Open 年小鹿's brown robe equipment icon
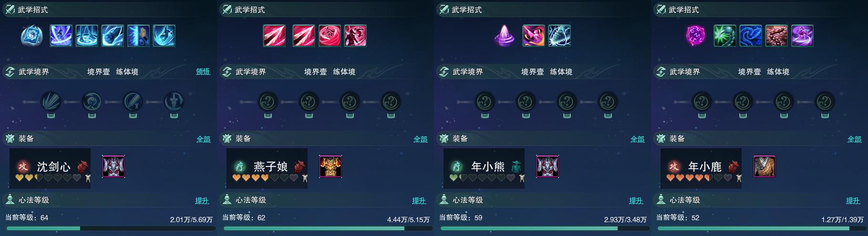Viewport: 868px width, 236px height. 765,166
